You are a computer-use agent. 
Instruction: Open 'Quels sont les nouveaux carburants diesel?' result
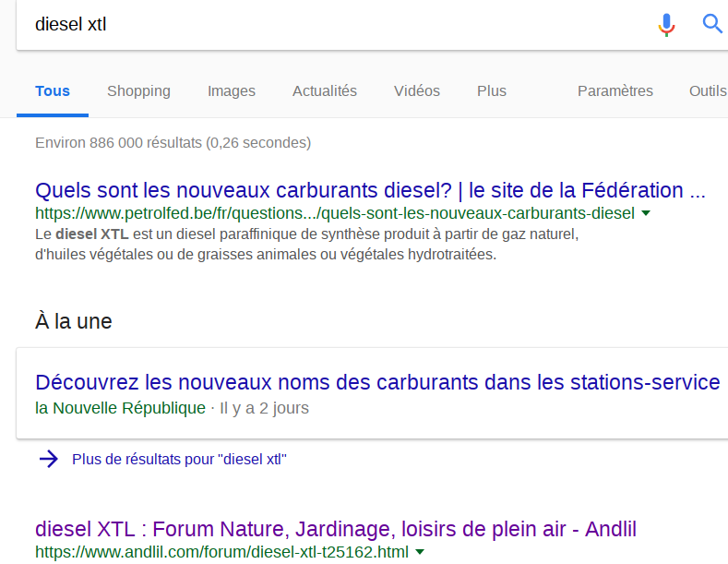pyautogui.click(x=370, y=190)
